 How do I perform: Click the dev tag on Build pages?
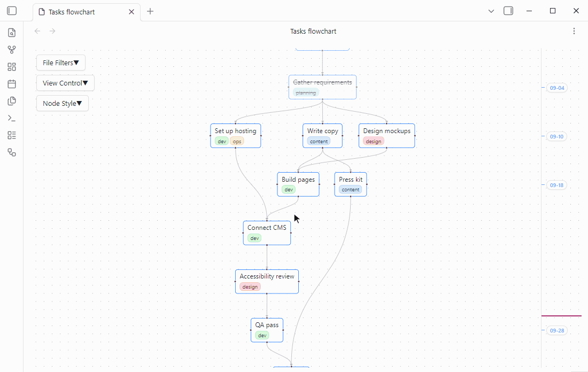click(x=289, y=190)
